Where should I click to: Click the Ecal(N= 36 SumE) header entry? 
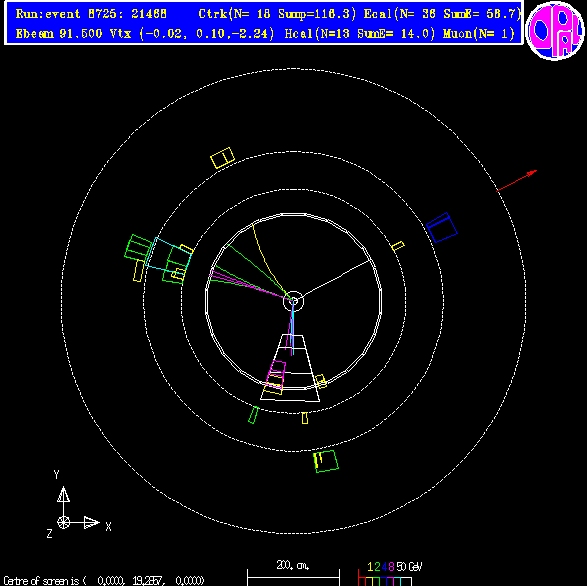tap(442, 14)
